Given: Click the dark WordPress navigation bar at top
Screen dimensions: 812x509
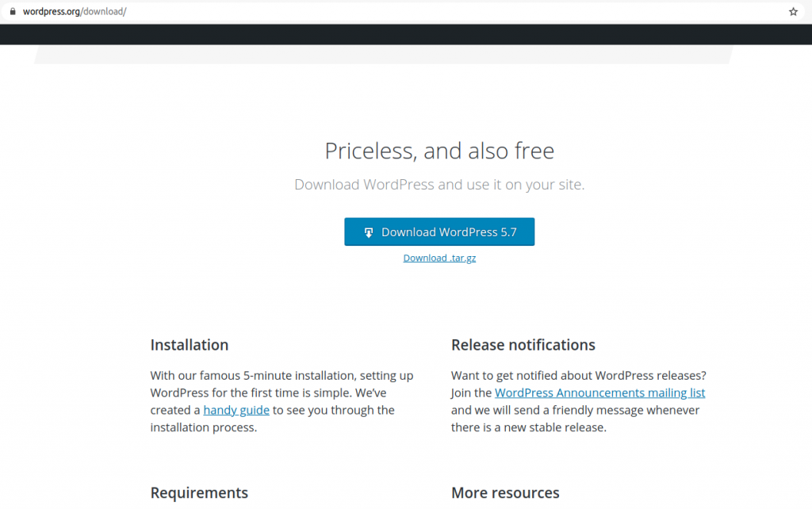Looking at the screenshot, I should 406,33.
